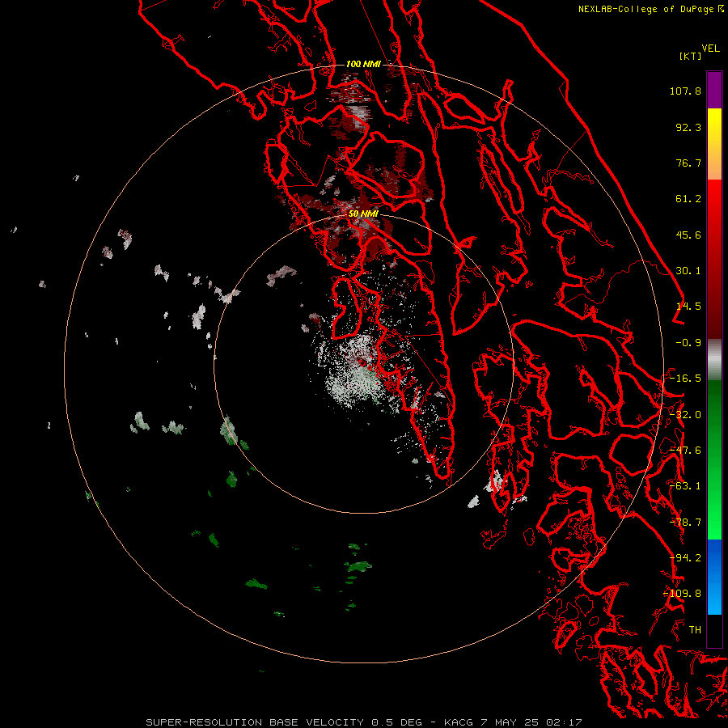728x728 pixels.
Task: Click the 100 NMI range ring label
Action: coord(363,64)
